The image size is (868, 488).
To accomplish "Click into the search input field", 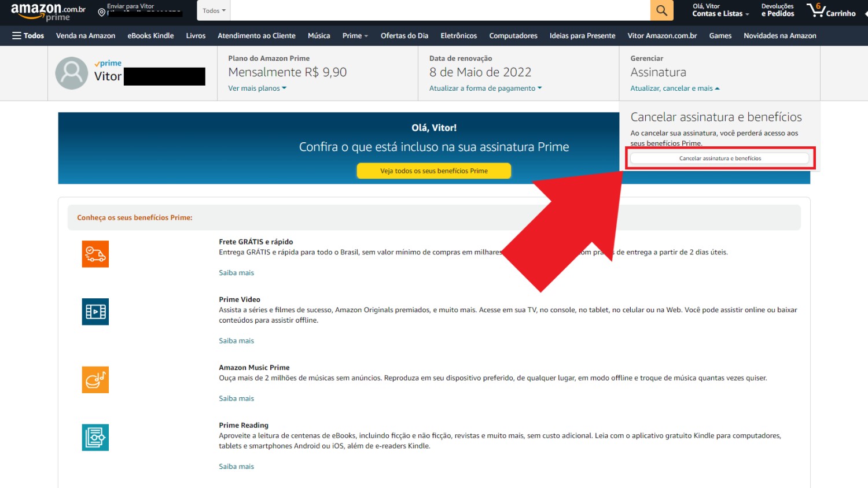I will [440, 10].
